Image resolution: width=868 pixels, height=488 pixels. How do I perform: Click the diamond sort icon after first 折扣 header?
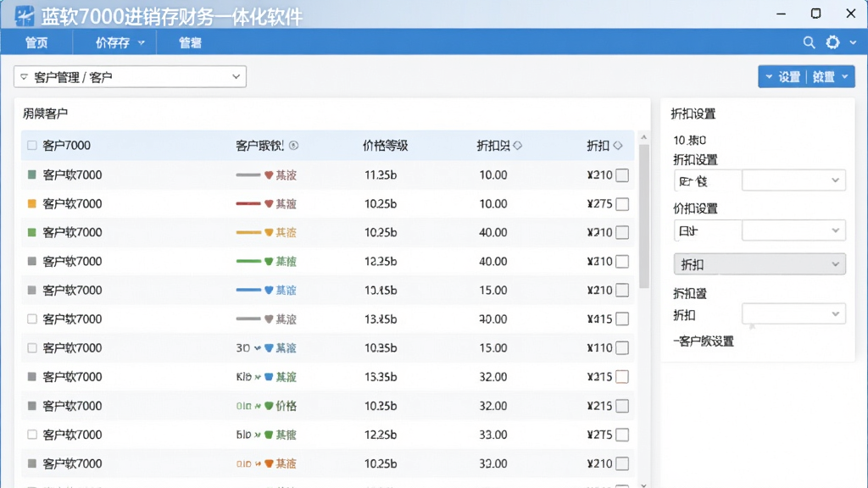[x=518, y=146]
